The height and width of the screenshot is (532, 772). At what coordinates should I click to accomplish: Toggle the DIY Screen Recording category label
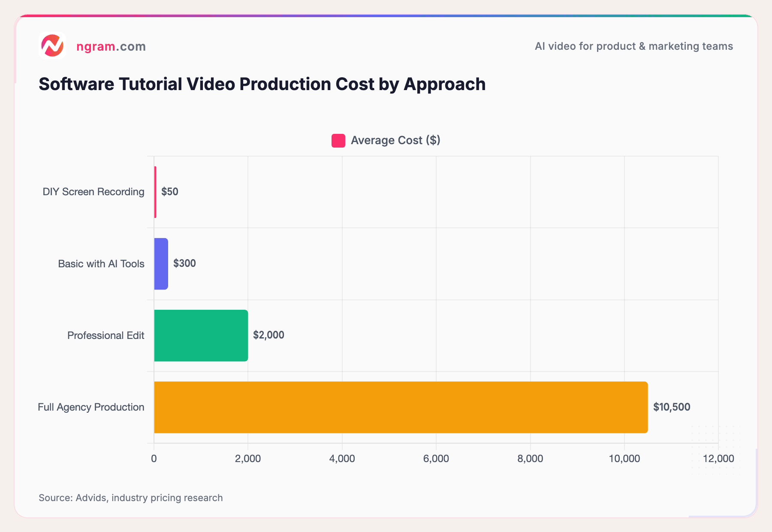click(x=93, y=191)
